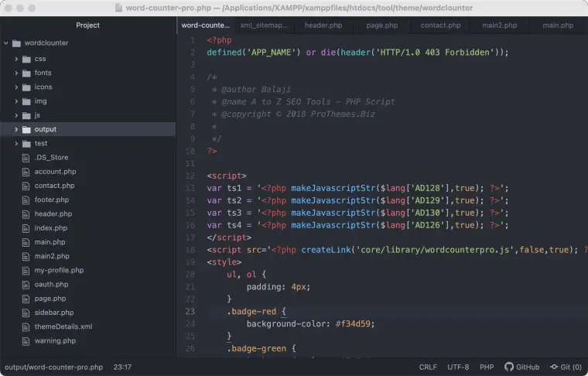Click the main.php file icon in tree
Viewport: 588px width, 376px height.
(x=26, y=243)
